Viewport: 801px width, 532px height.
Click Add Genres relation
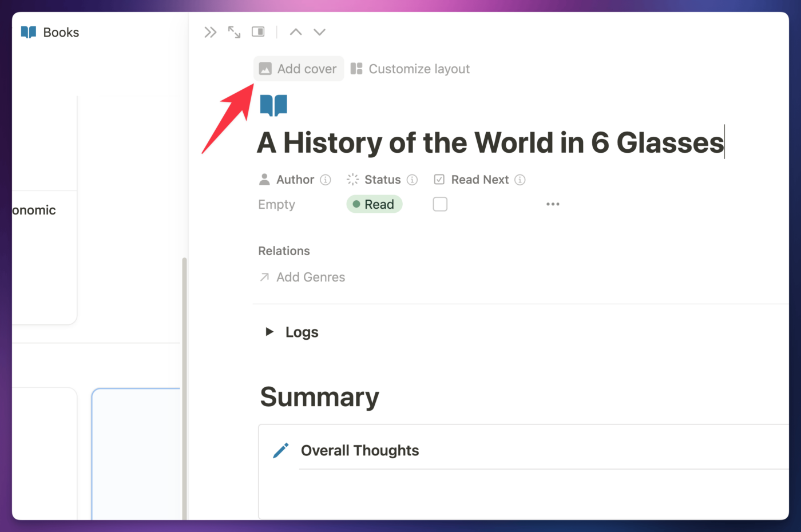point(303,277)
